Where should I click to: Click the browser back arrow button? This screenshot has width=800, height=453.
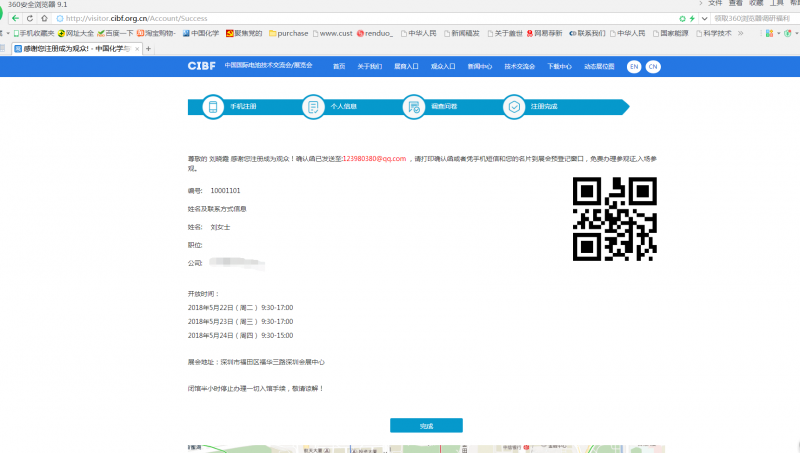pyautogui.click(x=14, y=18)
